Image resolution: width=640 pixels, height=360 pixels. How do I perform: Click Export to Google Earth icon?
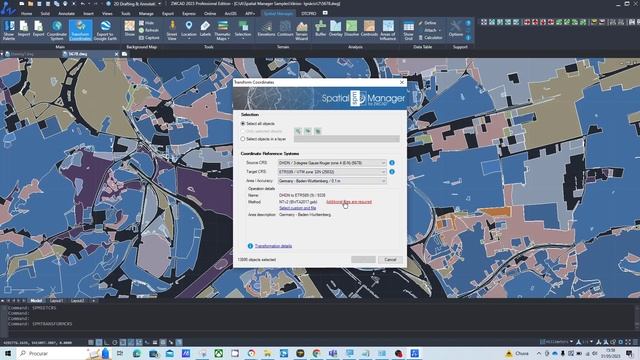point(105,30)
